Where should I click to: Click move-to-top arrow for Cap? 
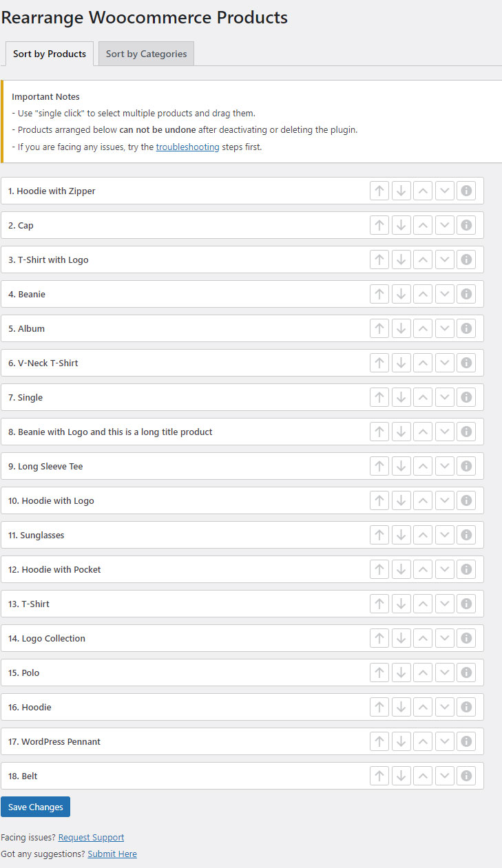[x=379, y=225]
